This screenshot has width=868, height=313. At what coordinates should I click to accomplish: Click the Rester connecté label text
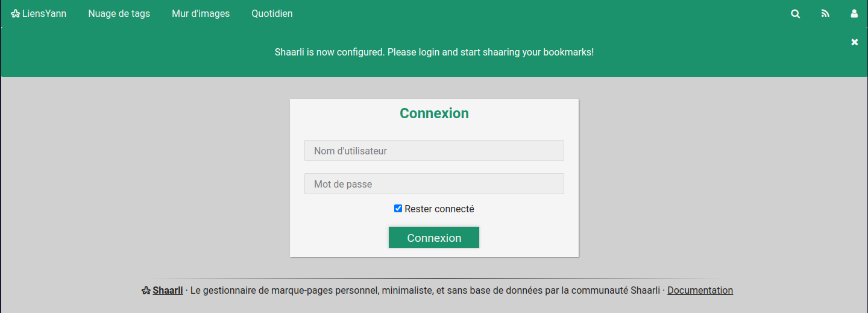click(439, 209)
